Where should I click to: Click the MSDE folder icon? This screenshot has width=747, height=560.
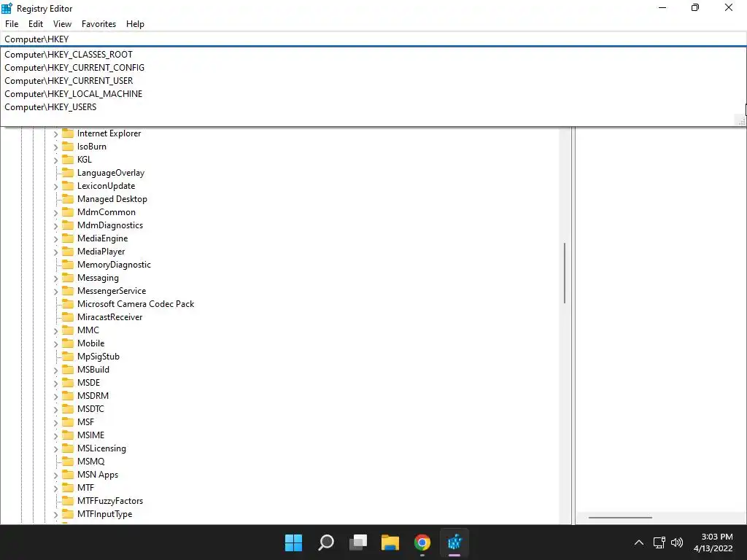pyautogui.click(x=68, y=382)
